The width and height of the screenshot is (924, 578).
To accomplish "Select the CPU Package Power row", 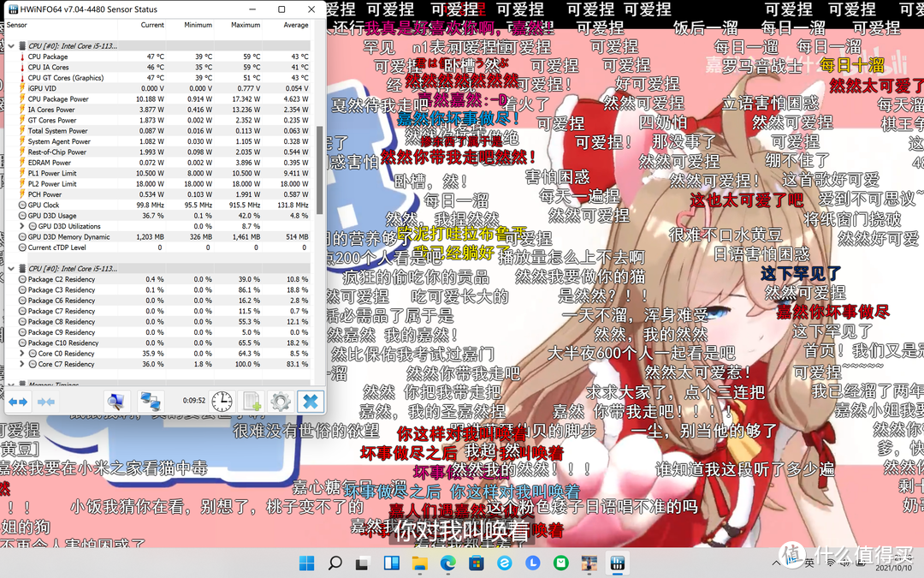I will 158,99.
